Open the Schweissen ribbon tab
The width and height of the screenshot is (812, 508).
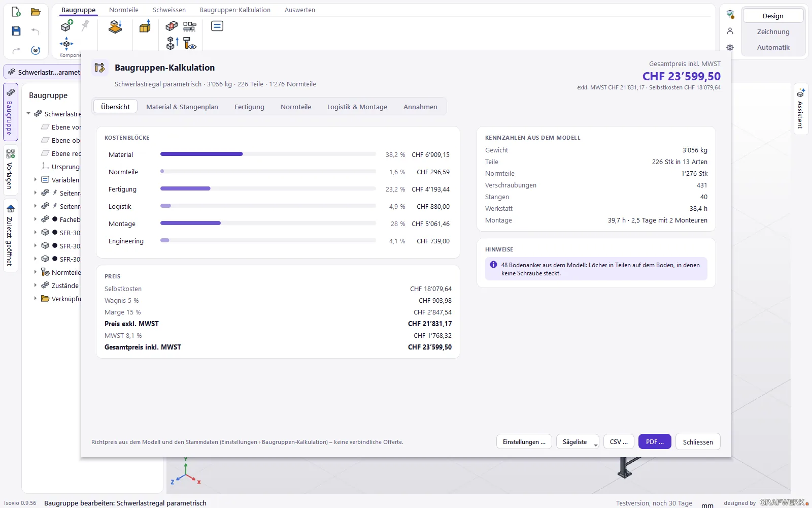[169, 10]
